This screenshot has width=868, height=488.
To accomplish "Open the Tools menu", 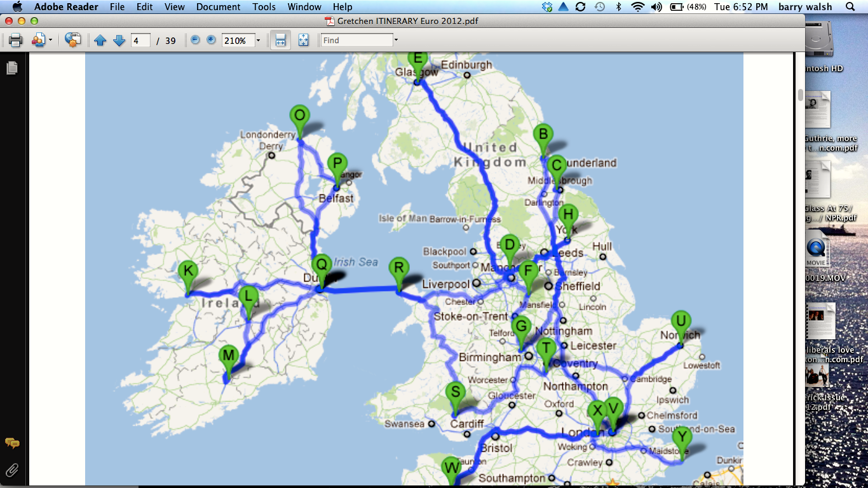I will click(x=264, y=7).
